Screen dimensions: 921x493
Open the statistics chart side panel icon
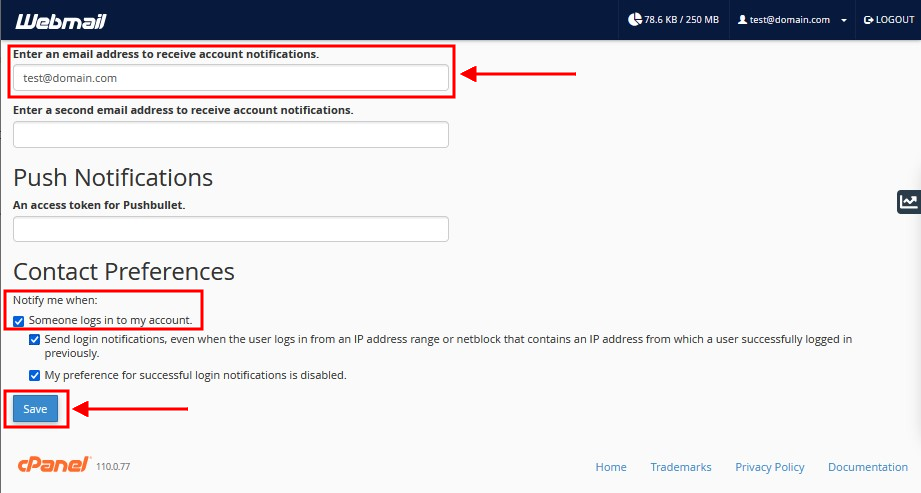point(908,202)
